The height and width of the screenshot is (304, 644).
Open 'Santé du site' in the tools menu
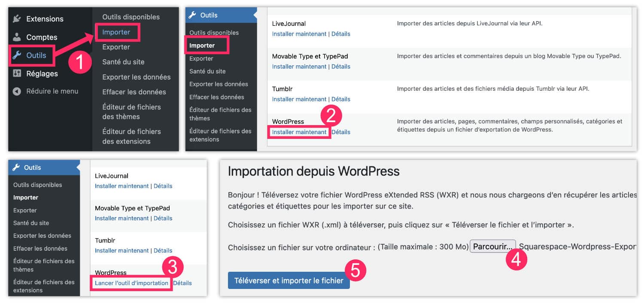(123, 61)
